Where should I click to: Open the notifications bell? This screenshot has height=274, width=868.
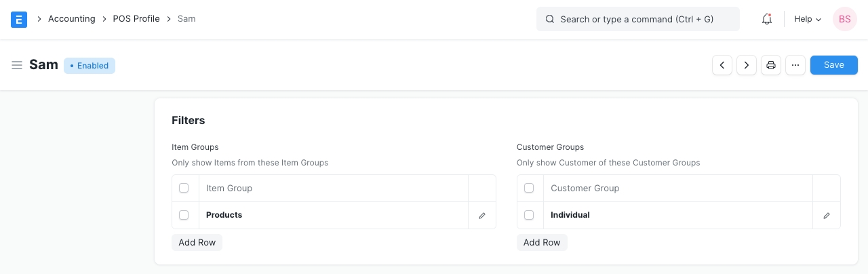pyautogui.click(x=767, y=19)
